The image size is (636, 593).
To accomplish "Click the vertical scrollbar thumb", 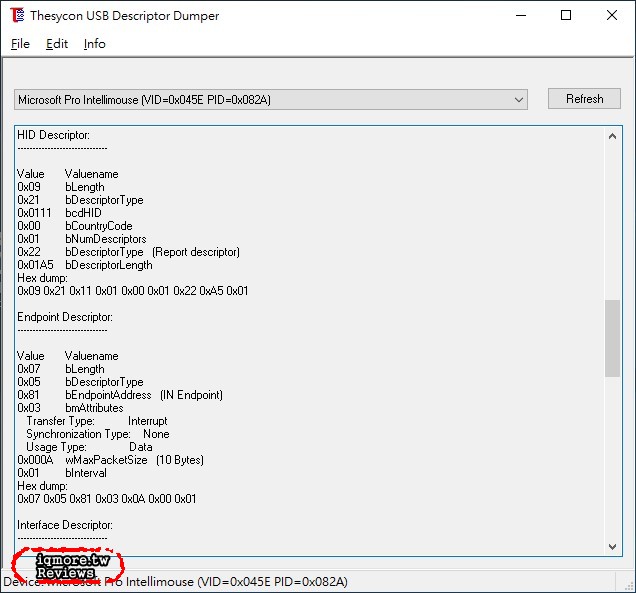I will pos(612,338).
